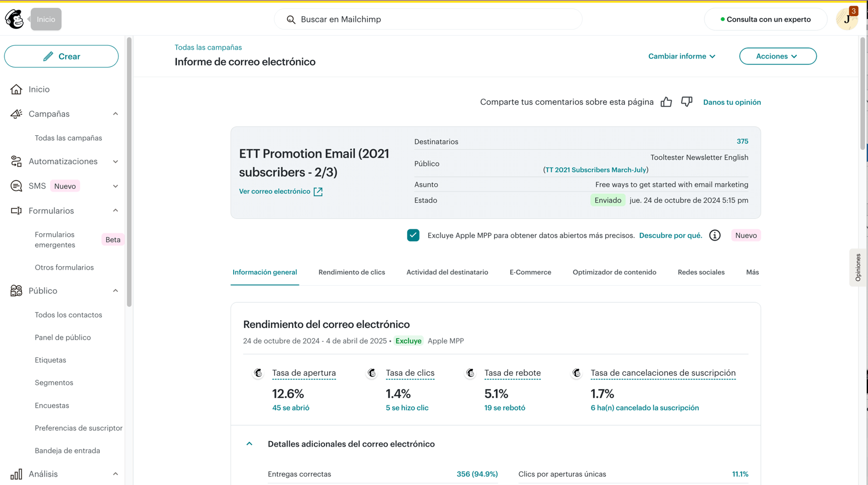The image size is (868, 485).
Task: Click the sidebar vertical scrollbar
Action: (129, 172)
